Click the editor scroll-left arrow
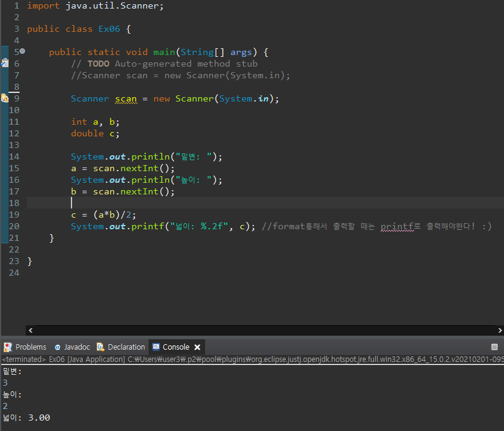 pyautogui.click(x=31, y=330)
